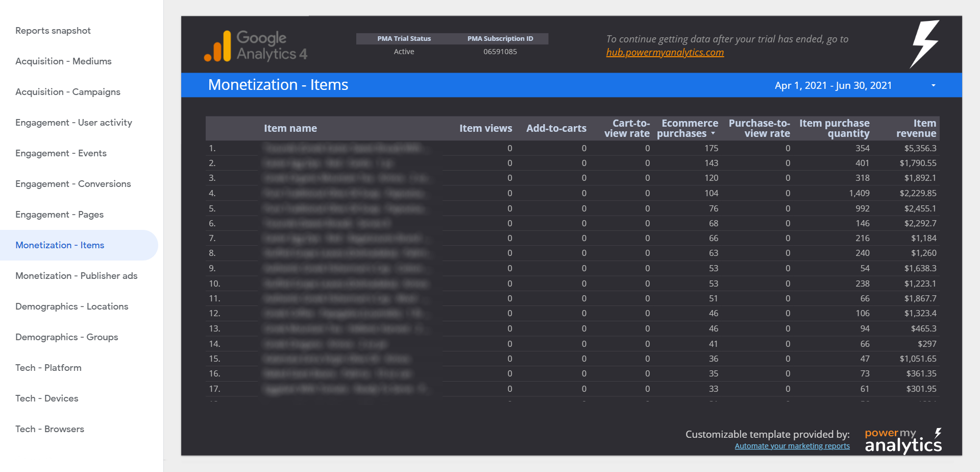
Task: Select revenue cell $301.95
Action: 921,389
